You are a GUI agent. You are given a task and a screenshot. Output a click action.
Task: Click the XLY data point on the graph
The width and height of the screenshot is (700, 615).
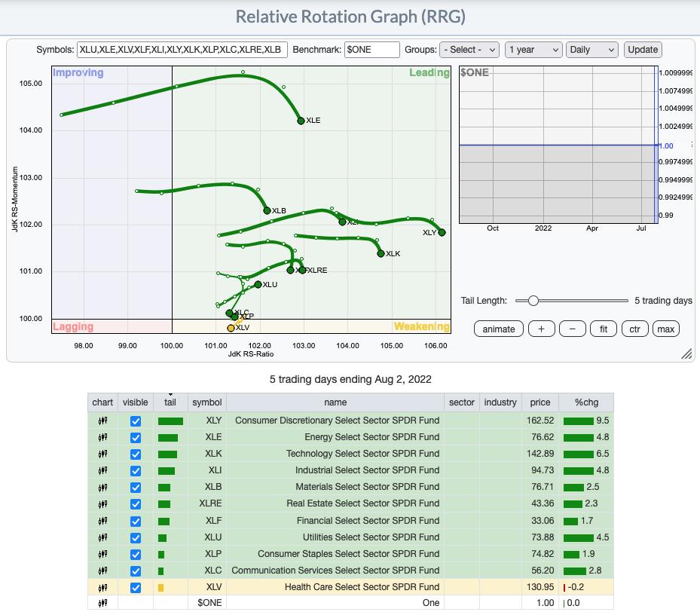coord(442,232)
